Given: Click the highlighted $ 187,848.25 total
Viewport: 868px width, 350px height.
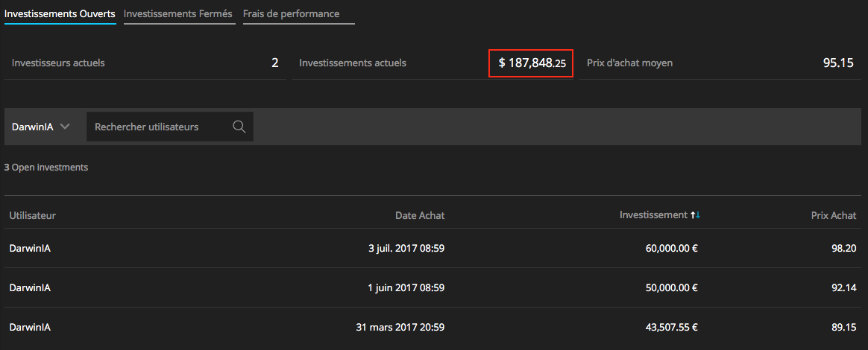Looking at the screenshot, I should click(x=531, y=63).
